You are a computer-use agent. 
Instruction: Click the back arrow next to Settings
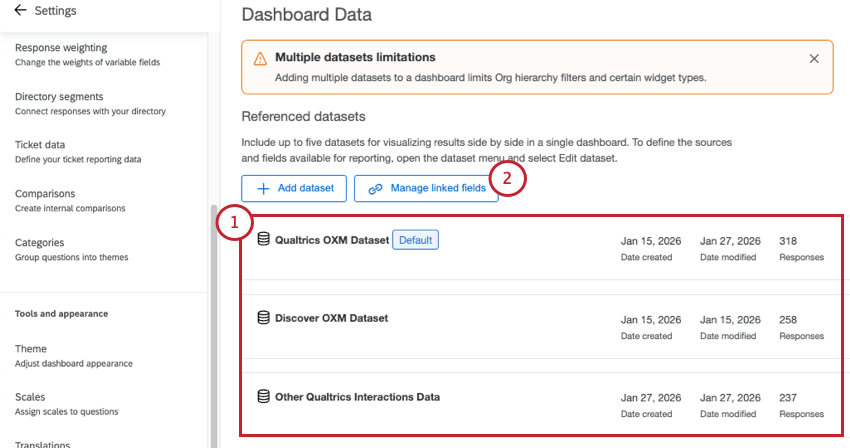(20, 11)
